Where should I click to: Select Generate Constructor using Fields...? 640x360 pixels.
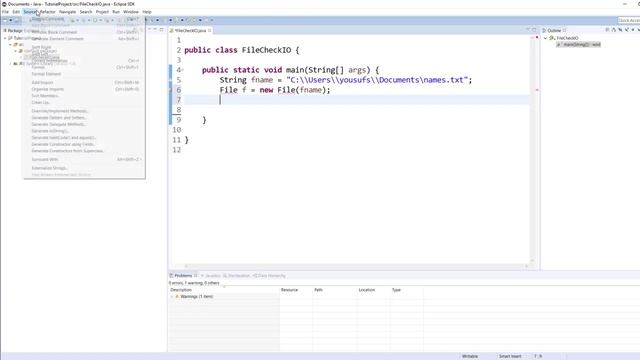click(x=84, y=144)
